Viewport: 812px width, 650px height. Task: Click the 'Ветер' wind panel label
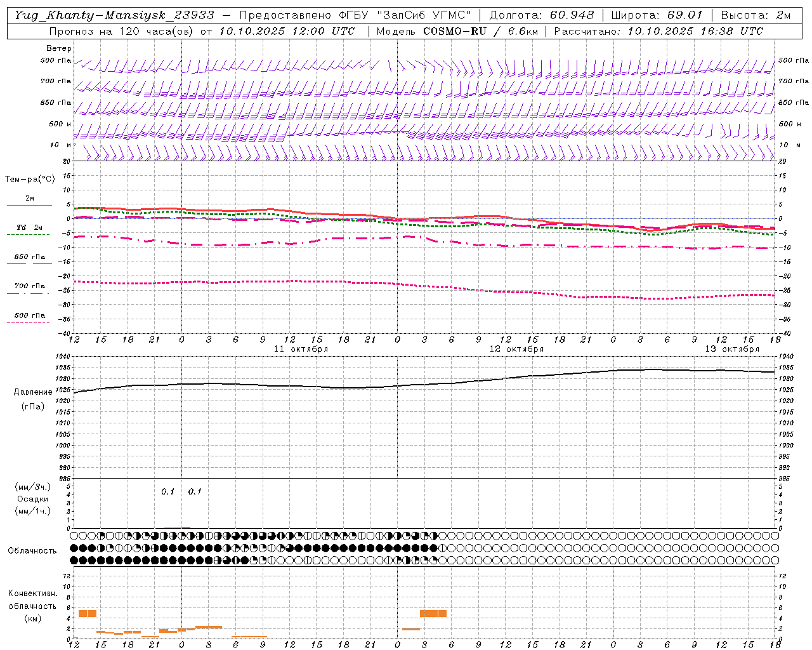[59, 48]
